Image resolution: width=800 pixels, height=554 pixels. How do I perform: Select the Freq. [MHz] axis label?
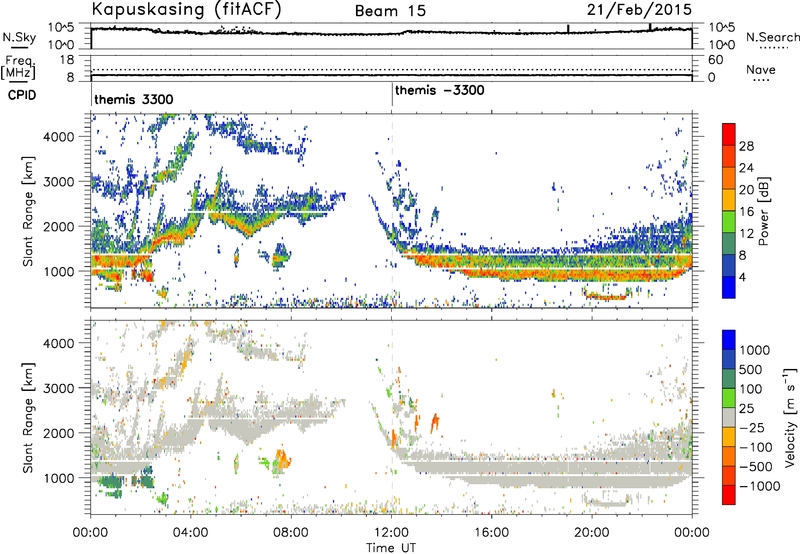(19, 67)
